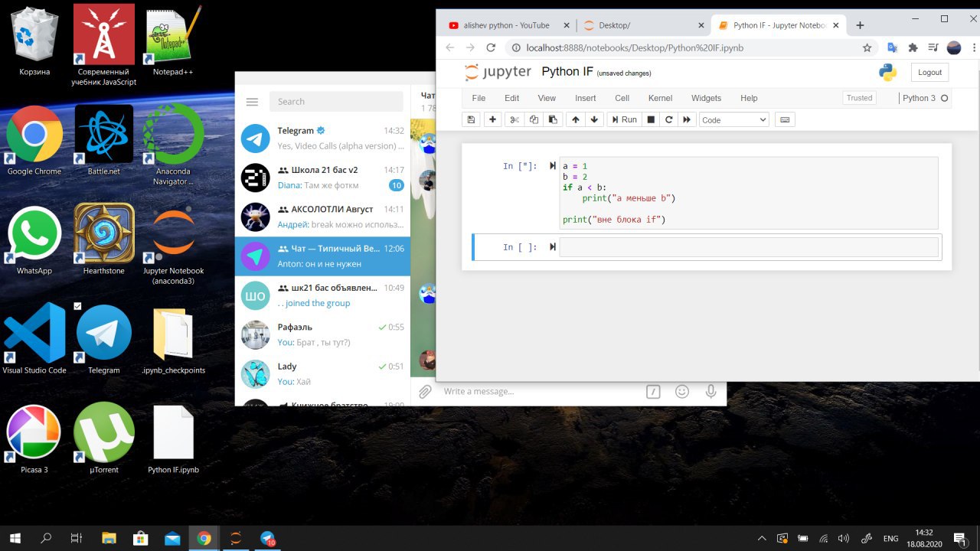Select the Anaconda Navigator desktop icon
Screen dimensions: 980x551
(x=174, y=145)
